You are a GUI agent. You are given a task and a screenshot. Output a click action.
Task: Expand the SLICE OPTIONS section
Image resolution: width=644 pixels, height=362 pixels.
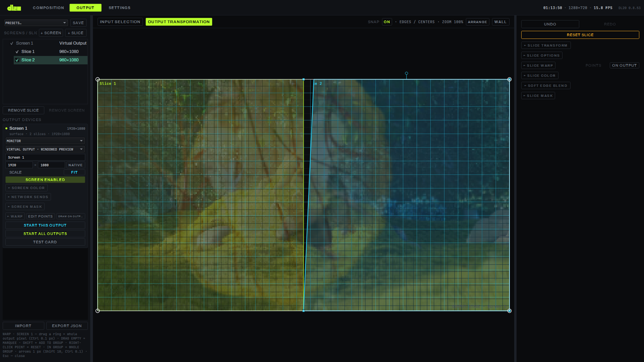pyautogui.click(x=542, y=55)
